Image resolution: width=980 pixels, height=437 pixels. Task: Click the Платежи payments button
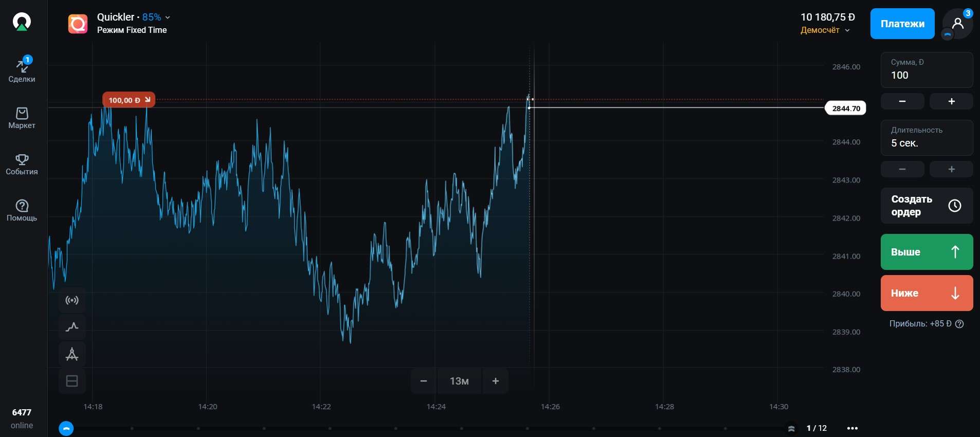coord(902,24)
